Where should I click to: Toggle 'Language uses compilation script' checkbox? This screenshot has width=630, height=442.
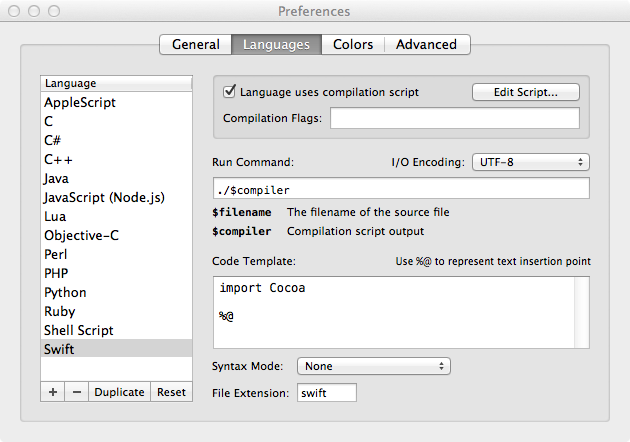pyautogui.click(x=229, y=92)
